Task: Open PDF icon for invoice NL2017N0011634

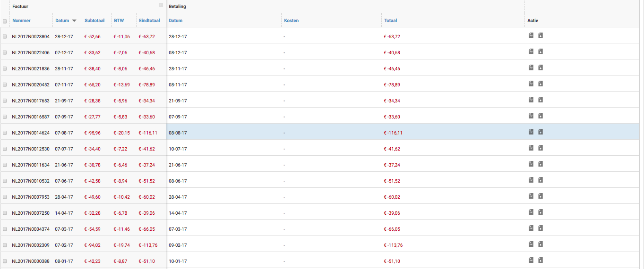Action: coord(531,164)
